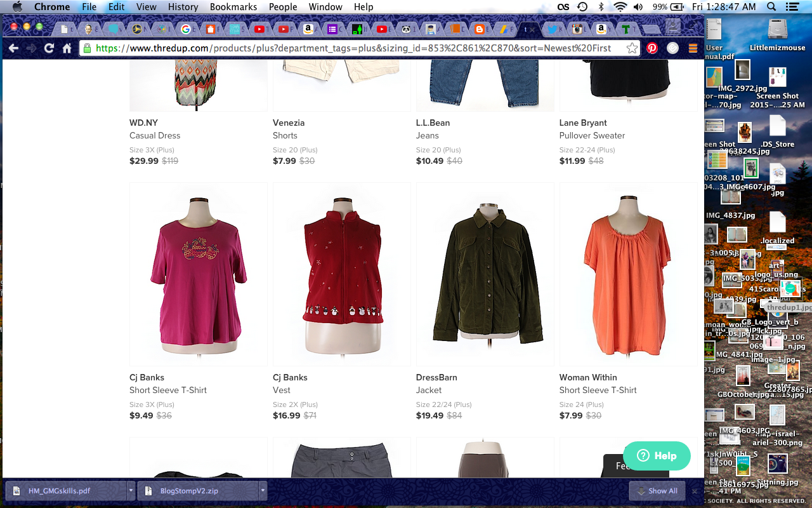Open Time Machine menu bar icon
The width and height of the screenshot is (812, 508).
[582, 7]
